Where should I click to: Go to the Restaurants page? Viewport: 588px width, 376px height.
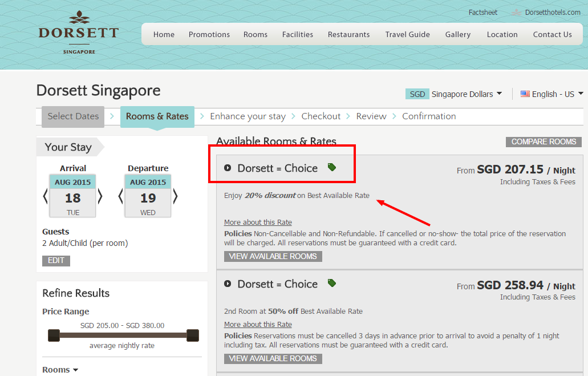348,35
